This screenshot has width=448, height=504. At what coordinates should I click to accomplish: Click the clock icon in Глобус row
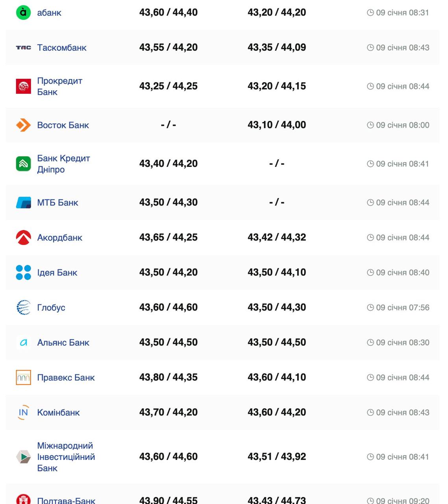point(370,308)
